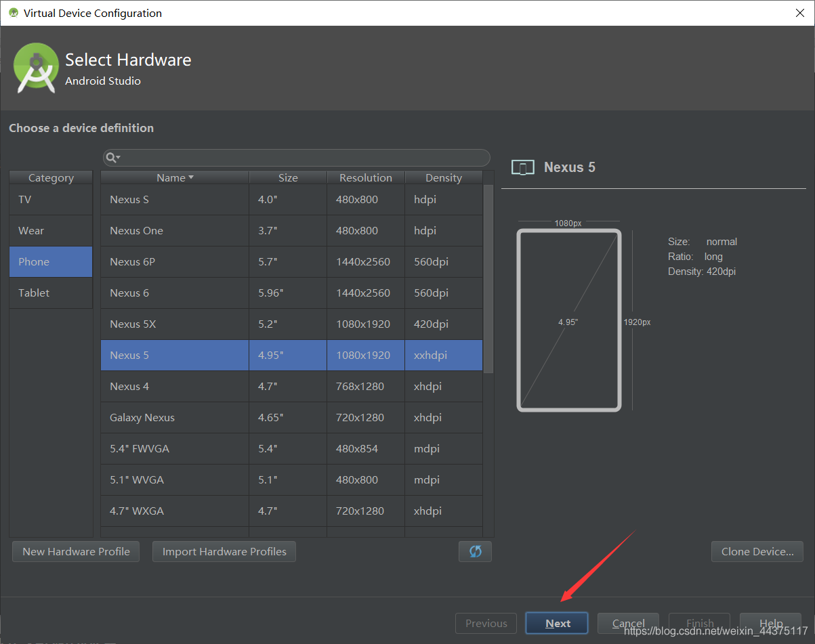
Task: Click the device list vertical scrollbar
Action: (x=488, y=279)
